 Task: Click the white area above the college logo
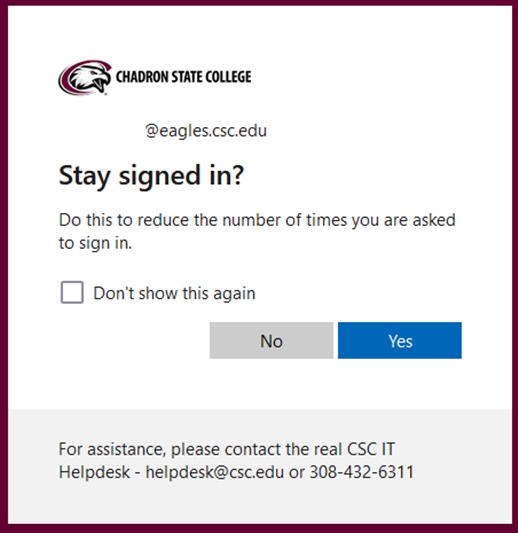[260, 32]
